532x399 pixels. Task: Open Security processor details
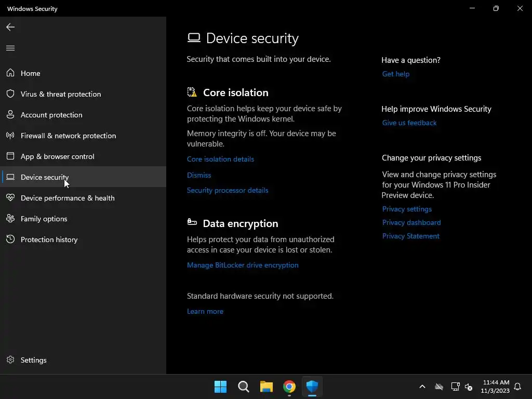pyautogui.click(x=228, y=190)
